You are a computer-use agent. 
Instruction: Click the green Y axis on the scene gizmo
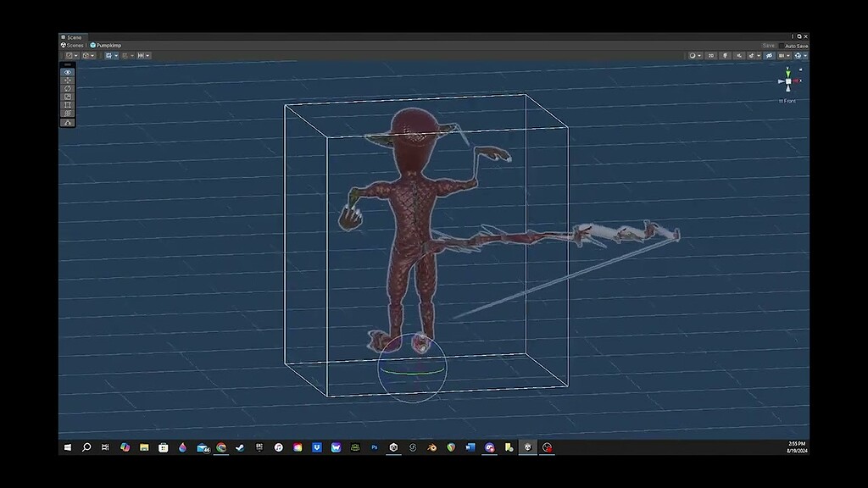[x=788, y=72]
